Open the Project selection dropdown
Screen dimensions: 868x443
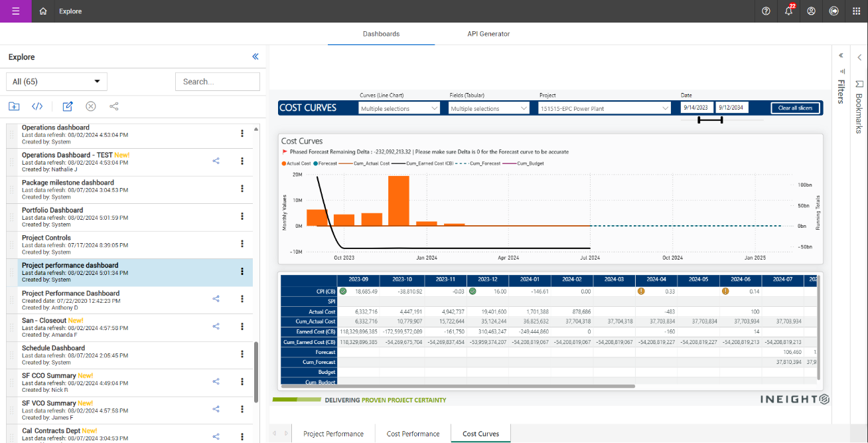tap(605, 108)
